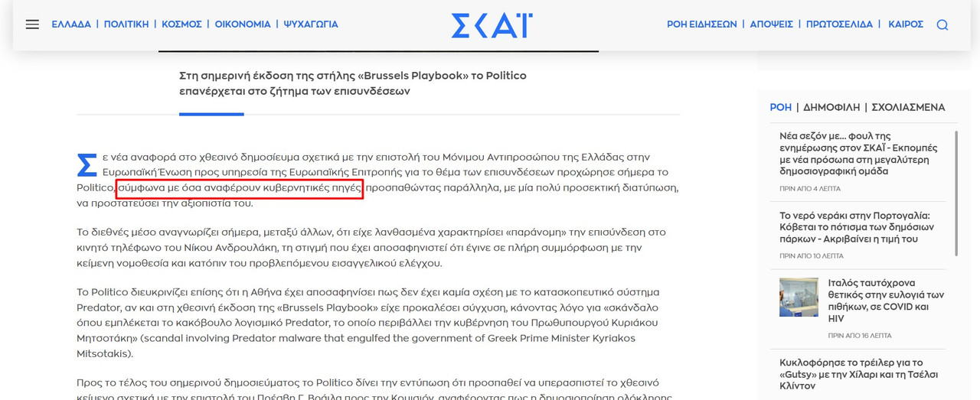Open ΡΟΗ ΕΙΔΗΣΕΩΝ in the header
Viewport: 980px width, 400px height.
(x=702, y=24)
